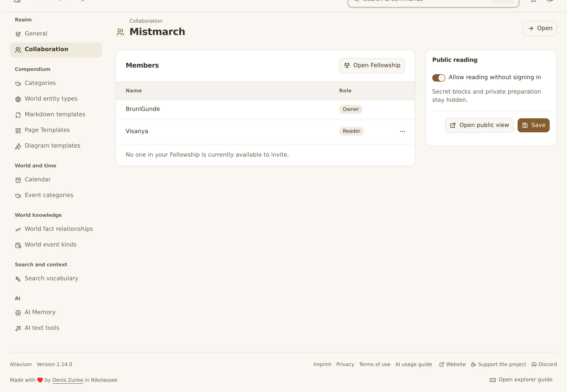Screen dimensions: 567x392
Task: Click the Reader role badge
Action: click(351, 131)
